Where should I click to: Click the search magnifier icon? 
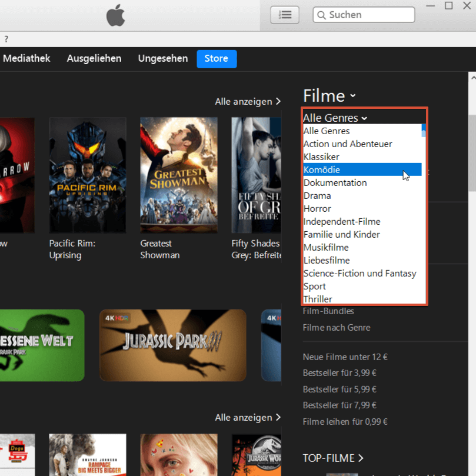[321, 15]
